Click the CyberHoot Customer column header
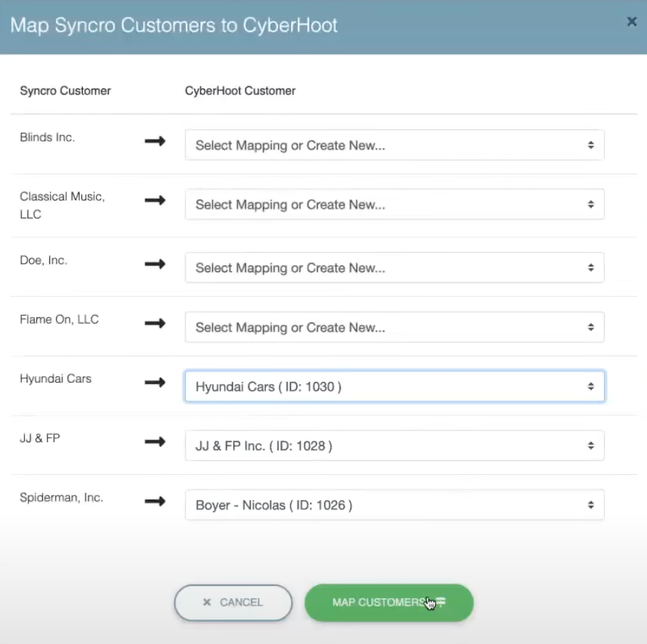The image size is (647, 644). (240, 91)
